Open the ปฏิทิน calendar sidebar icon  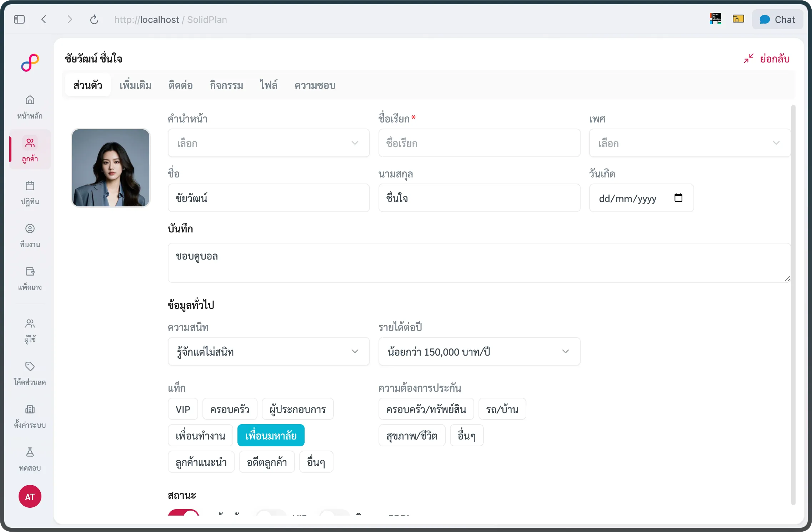[x=30, y=186]
